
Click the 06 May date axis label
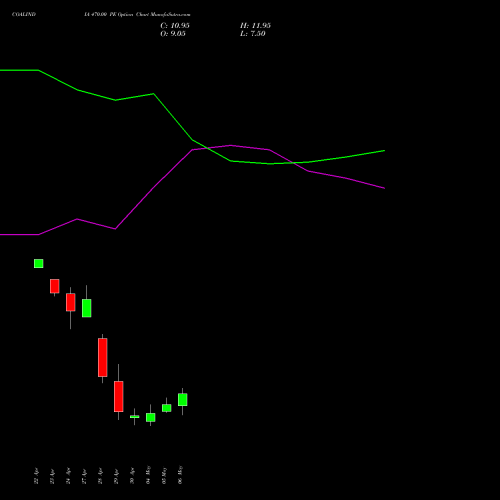180,475
